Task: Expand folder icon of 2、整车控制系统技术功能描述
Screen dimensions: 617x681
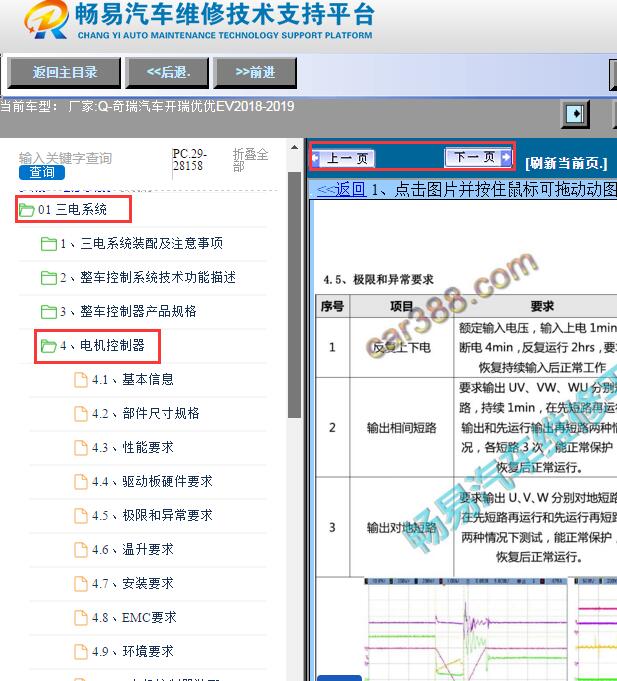Action: 49,278
